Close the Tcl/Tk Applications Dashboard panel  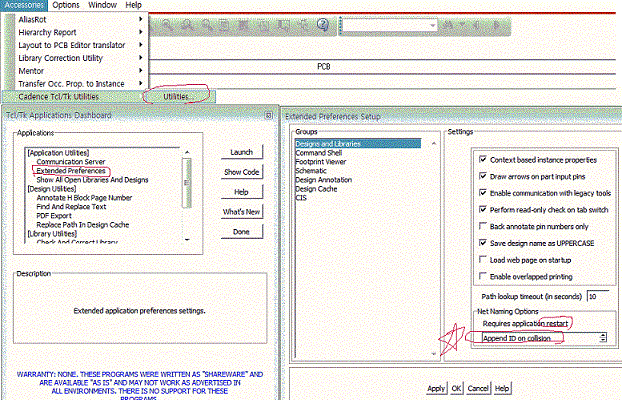[268, 116]
